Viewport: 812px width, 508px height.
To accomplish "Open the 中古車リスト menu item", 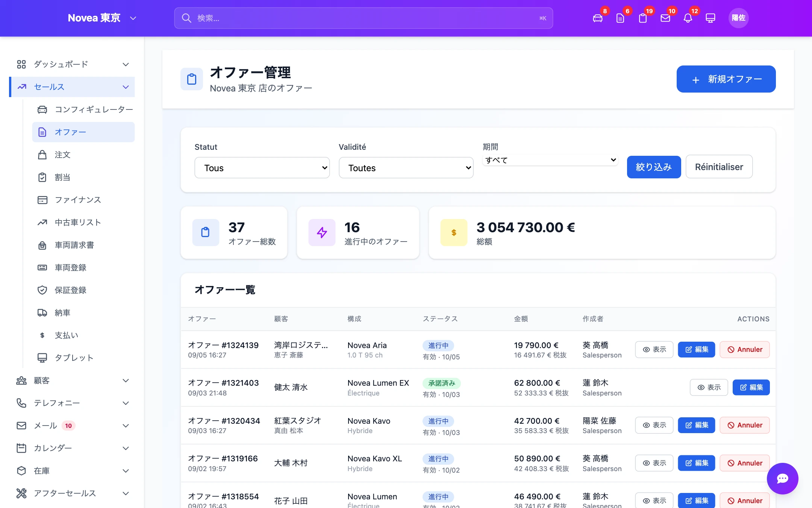I will [83, 222].
